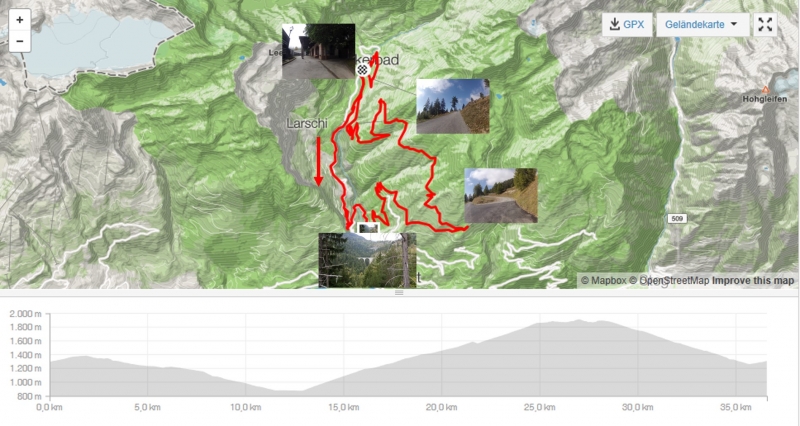Enter fullscreen map view
Image resolution: width=800 pixels, height=426 pixels.
point(765,24)
